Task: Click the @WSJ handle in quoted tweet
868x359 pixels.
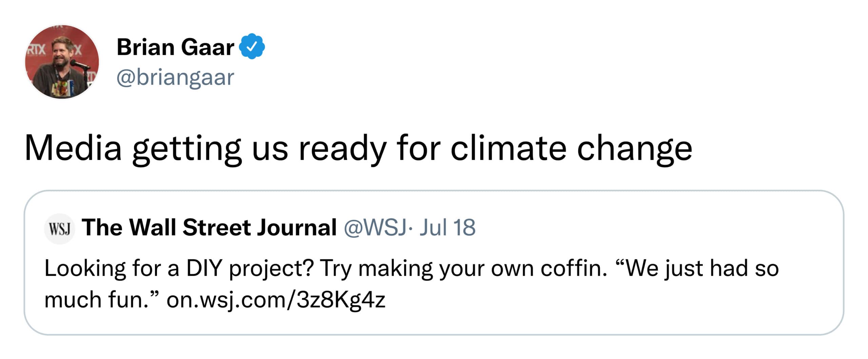Action: coord(375,227)
